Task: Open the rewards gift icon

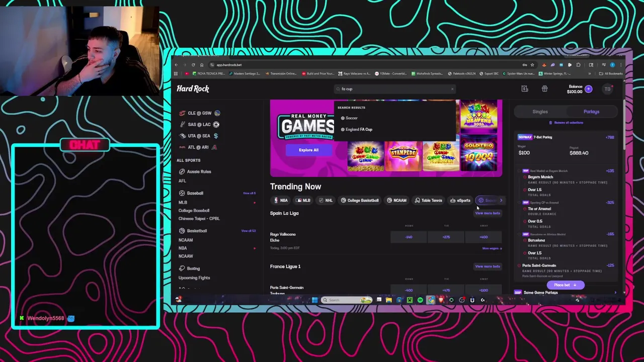Action: click(544, 89)
